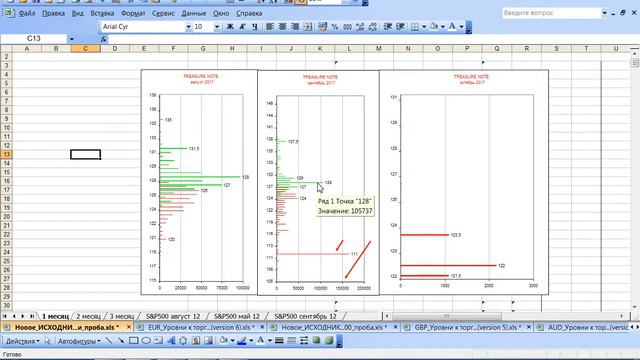640x360 pixels.
Task: Switch to 'S&P500 сентябрь 12' sheet tab
Action: (306, 316)
